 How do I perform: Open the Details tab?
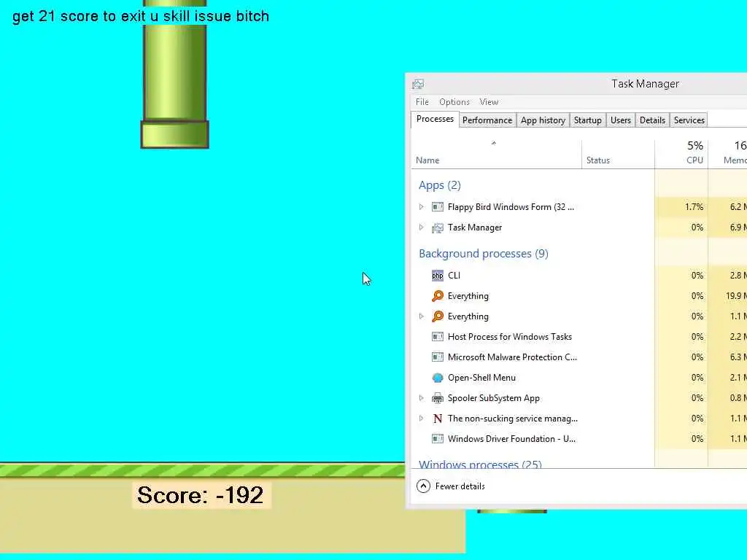pos(652,120)
